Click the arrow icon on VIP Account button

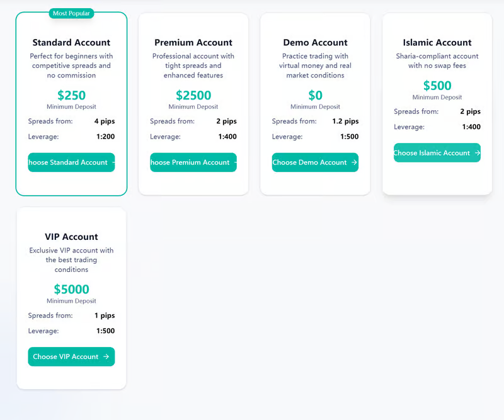coord(106,357)
